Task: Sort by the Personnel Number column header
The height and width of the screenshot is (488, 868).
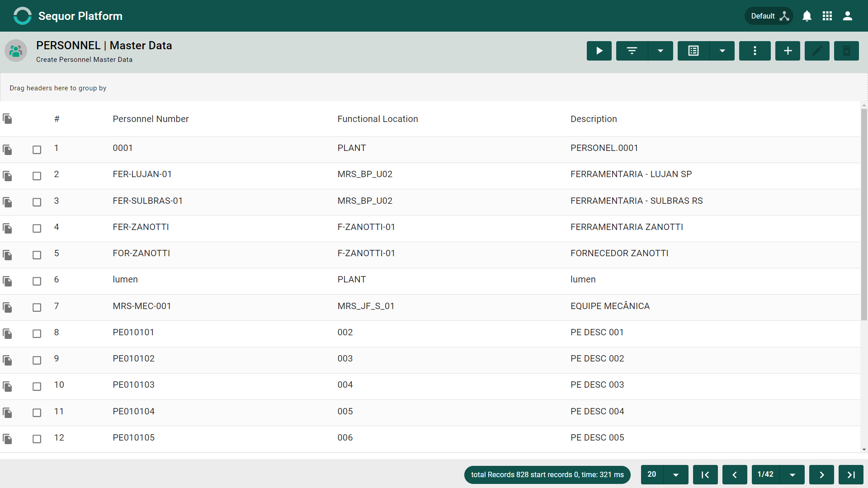Action: 151,119
